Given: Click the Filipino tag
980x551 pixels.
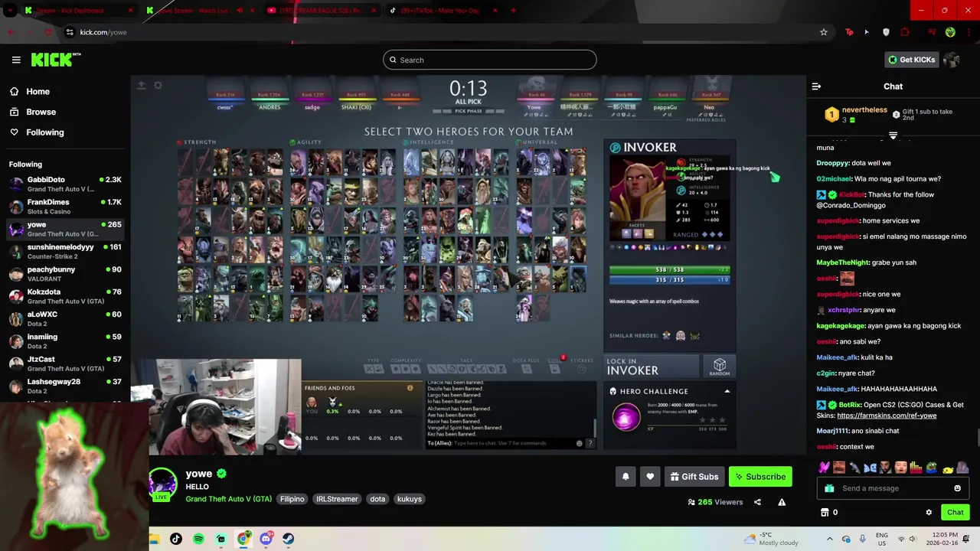Looking at the screenshot, I should click(292, 499).
